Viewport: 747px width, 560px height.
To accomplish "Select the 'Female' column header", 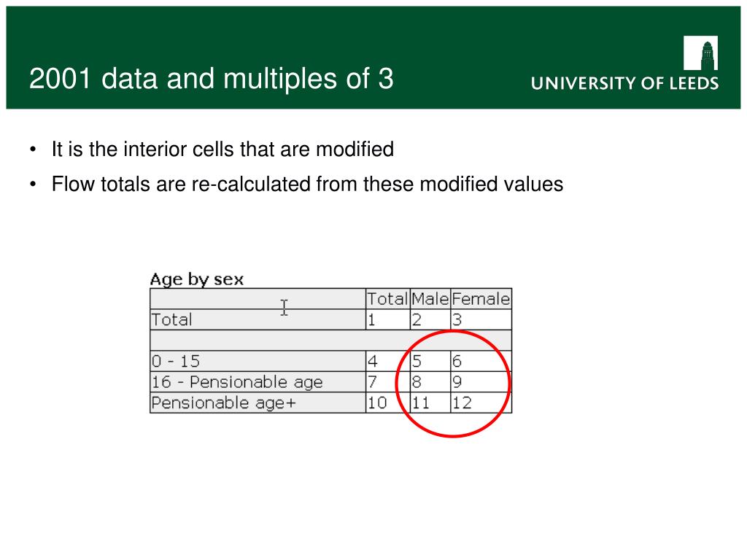I will click(481, 299).
